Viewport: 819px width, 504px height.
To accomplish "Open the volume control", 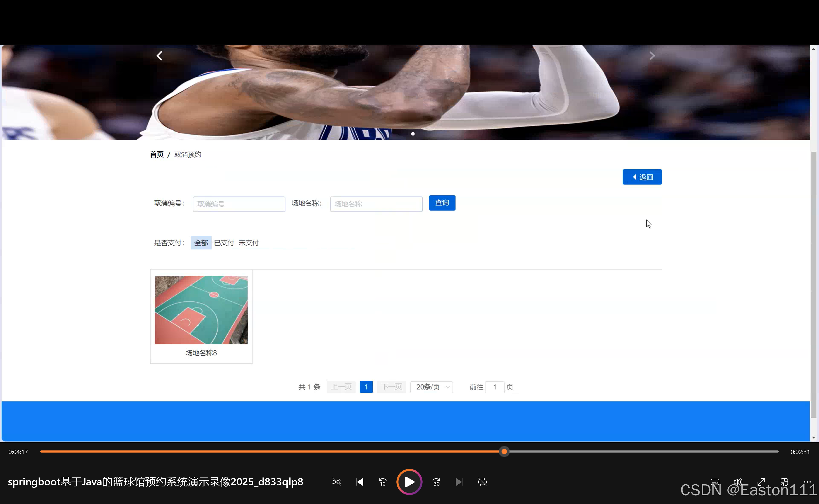I will pos(738,482).
